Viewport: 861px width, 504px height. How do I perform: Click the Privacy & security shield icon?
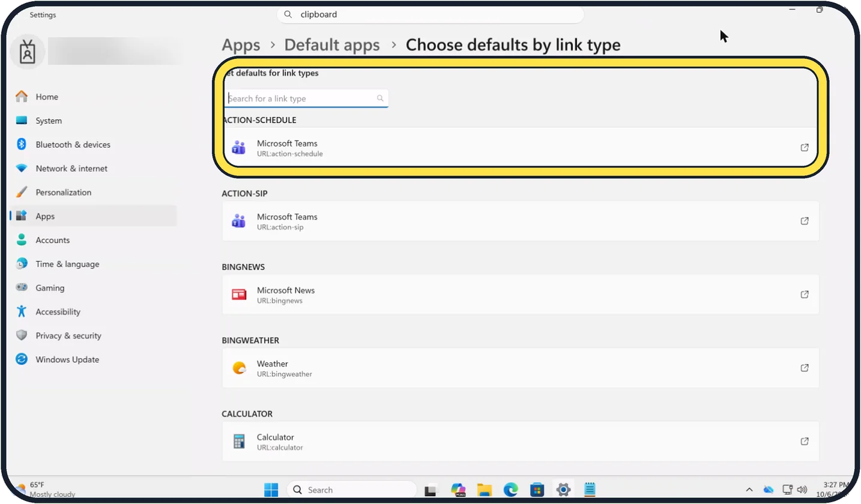click(x=22, y=335)
